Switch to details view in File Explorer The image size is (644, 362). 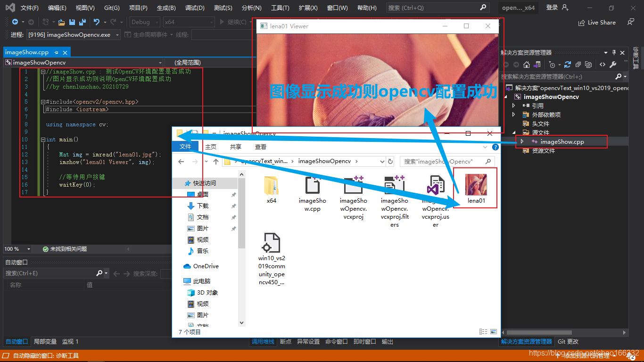(483, 332)
